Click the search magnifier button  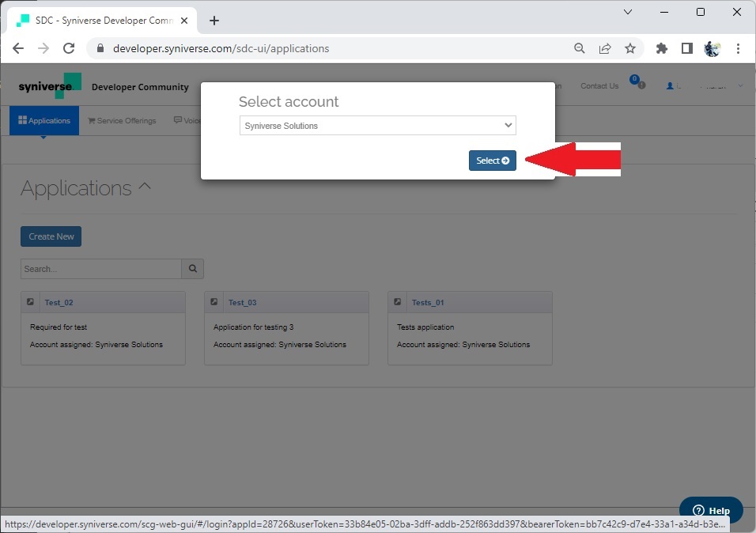coord(193,269)
